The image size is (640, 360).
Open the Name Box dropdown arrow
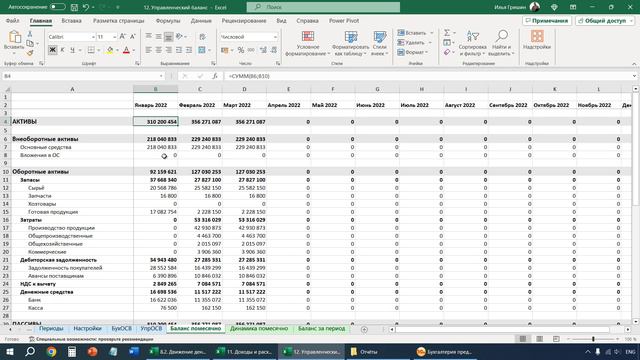pos(161,76)
